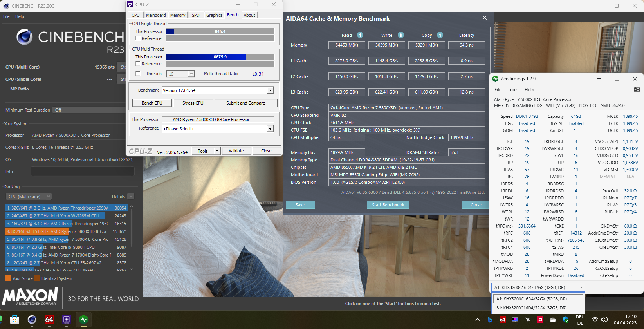
Task: Click the Your Score orange legend swatch
Action: click(8, 278)
